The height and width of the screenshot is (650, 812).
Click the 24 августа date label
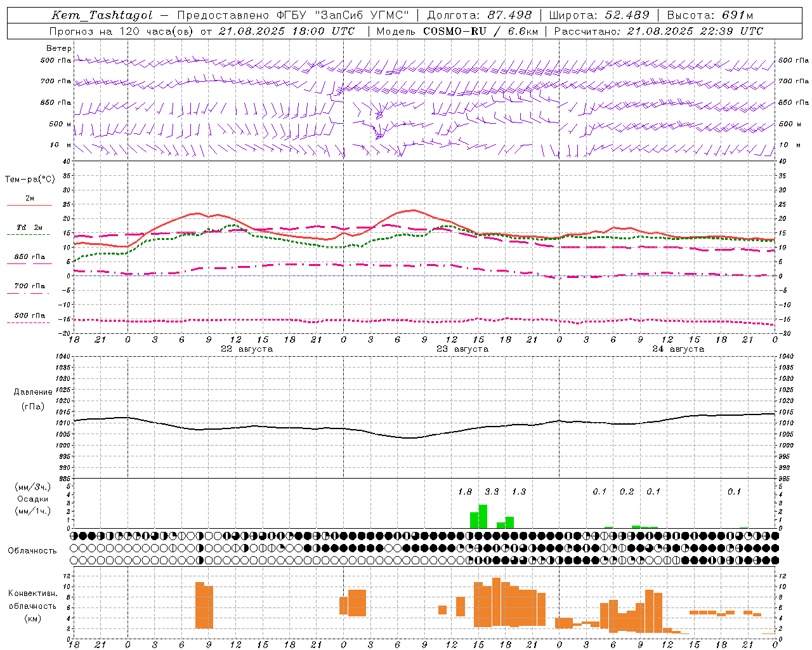pos(678,349)
